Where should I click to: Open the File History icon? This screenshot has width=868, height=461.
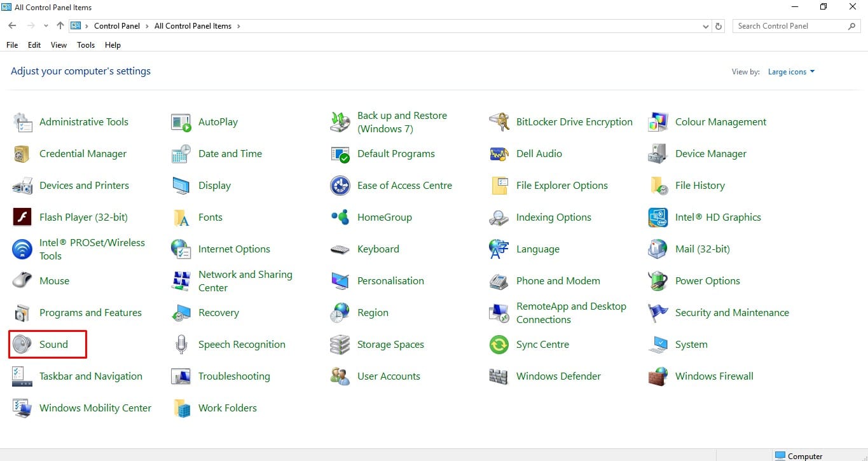click(x=658, y=186)
